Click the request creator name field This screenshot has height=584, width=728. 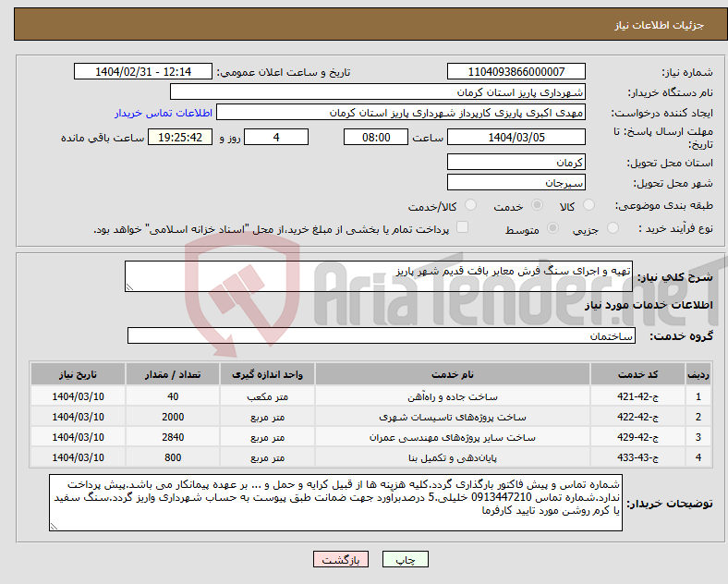[x=401, y=113]
